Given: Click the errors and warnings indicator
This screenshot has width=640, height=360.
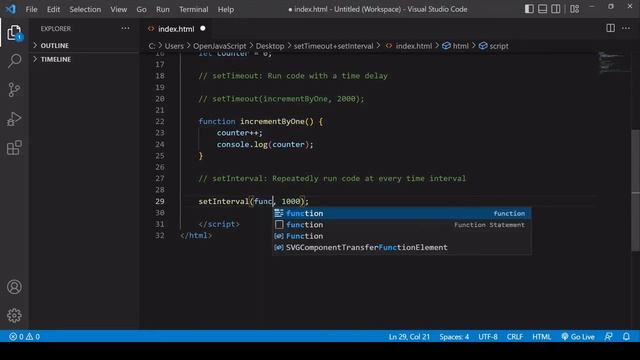Looking at the screenshot, I should click(x=24, y=337).
